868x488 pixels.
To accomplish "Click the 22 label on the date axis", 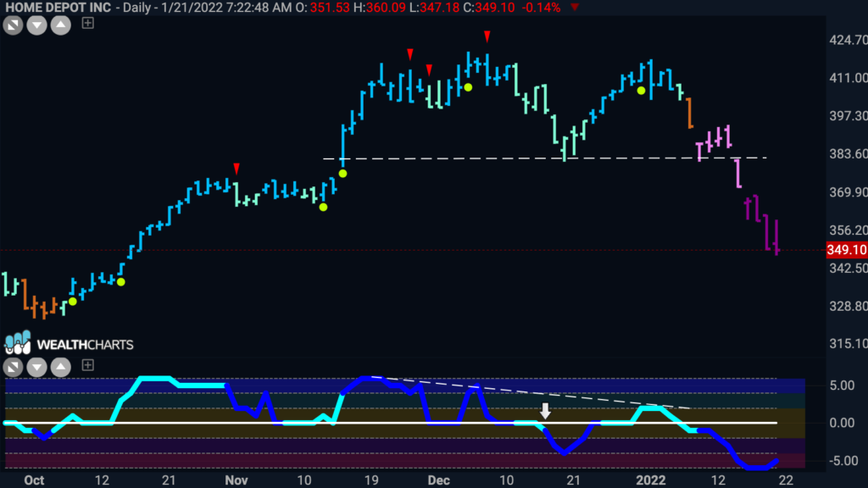I will [786, 480].
